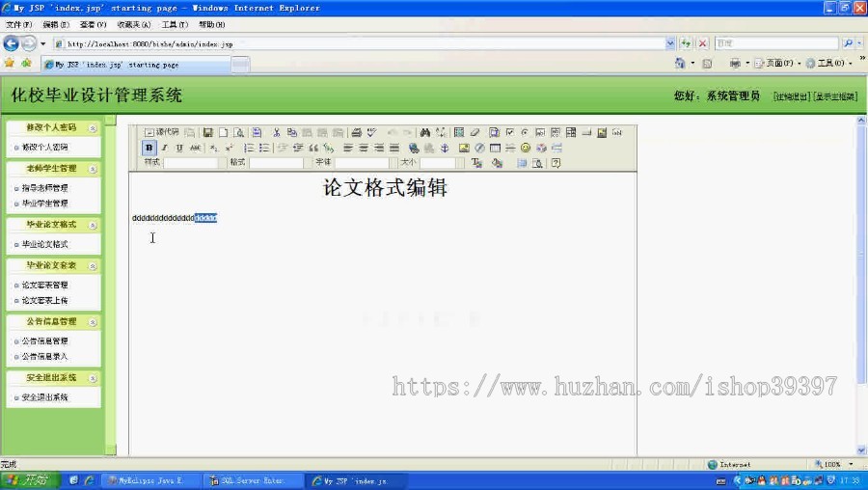This screenshot has height=490, width=868.
Task: Open the 编辑(E) menu
Action: [x=55, y=24]
